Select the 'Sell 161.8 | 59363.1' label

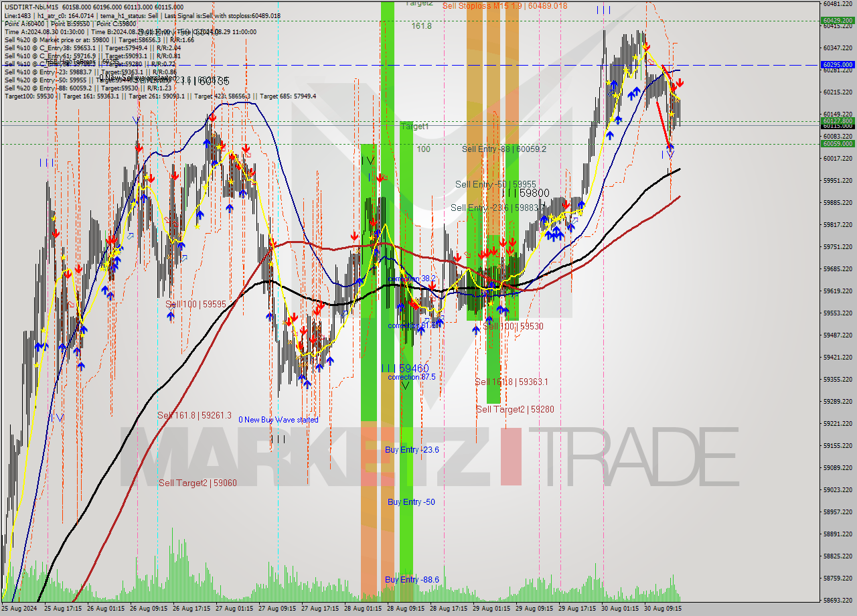(512, 382)
